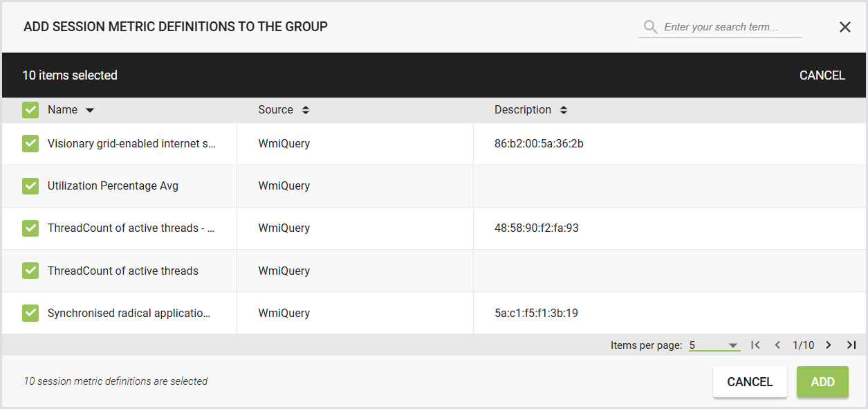Select the Visionary grid-enabled internet row name
The width and height of the screenshot is (868, 409).
tap(131, 144)
